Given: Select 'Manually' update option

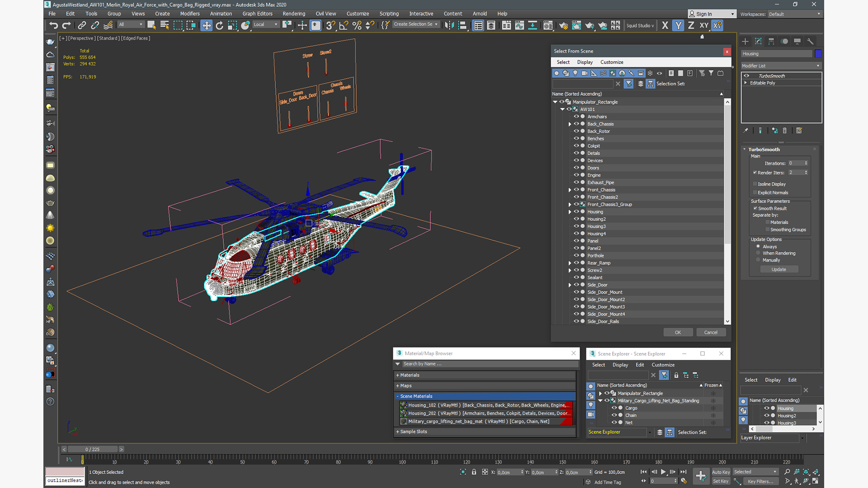Looking at the screenshot, I should pyautogui.click(x=758, y=260).
